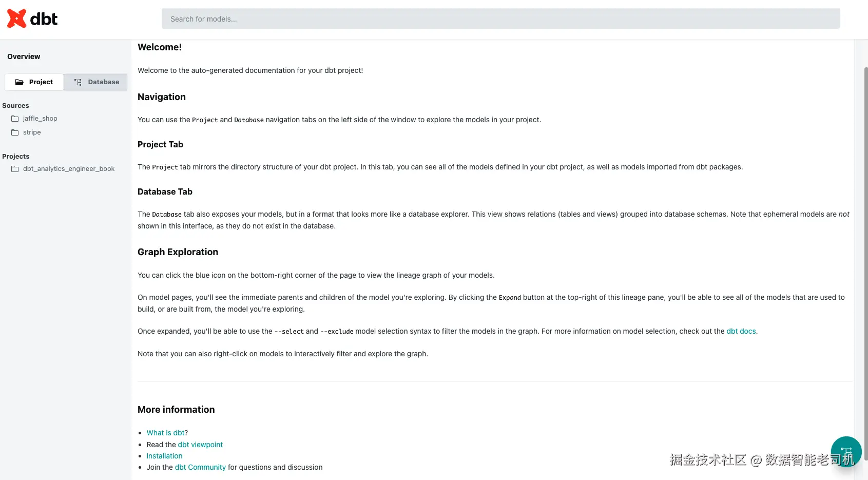The width and height of the screenshot is (868, 480).
Task: Click the dbt logo
Action: (x=32, y=19)
